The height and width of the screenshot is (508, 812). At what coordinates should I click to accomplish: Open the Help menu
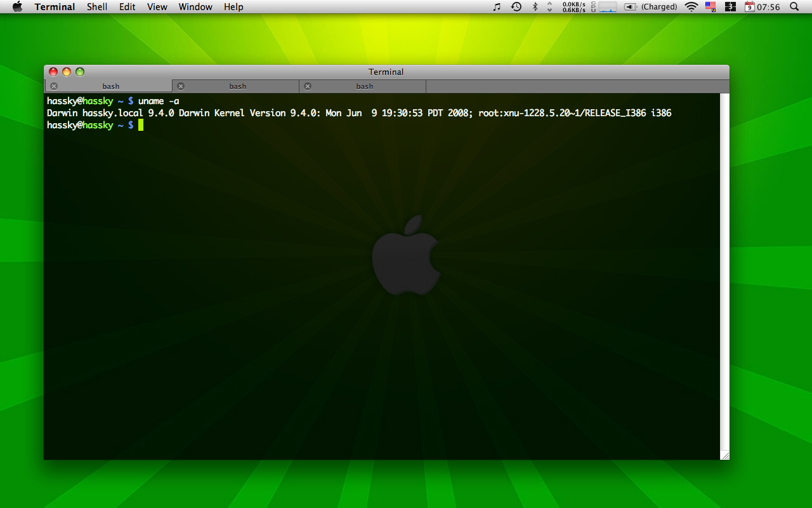coord(233,7)
